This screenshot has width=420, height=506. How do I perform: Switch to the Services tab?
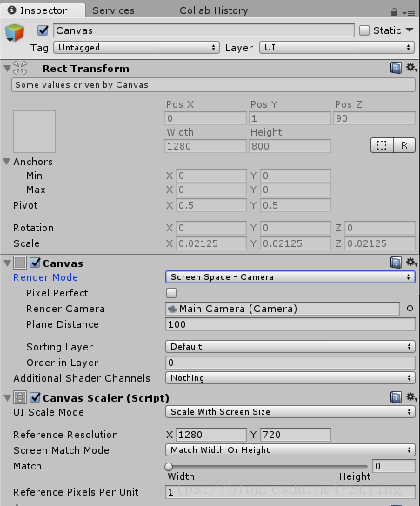[x=113, y=10]
